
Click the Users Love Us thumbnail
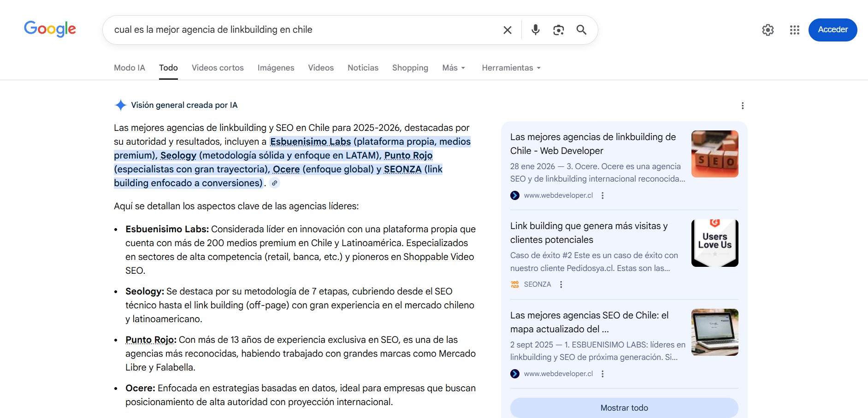(x=714, y=243)
